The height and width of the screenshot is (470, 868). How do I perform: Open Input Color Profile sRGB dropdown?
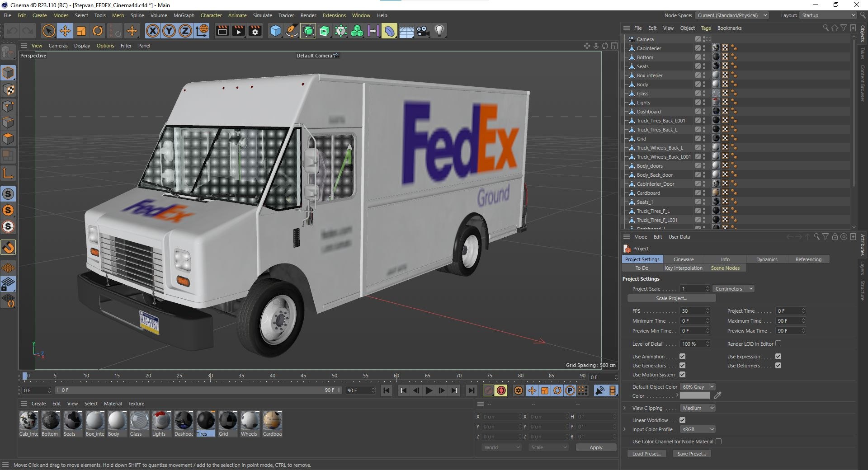pos(698,429)
